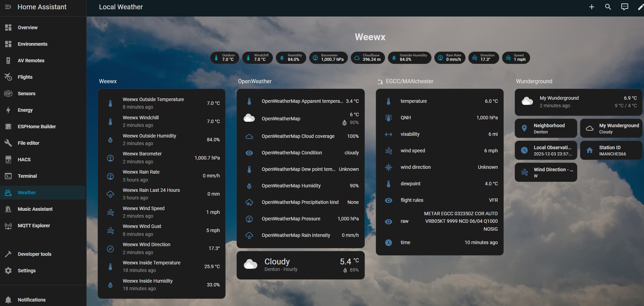Click the OpenWeatherMap Condition eye icon
The image size is (644, 306).
(249, 153)
